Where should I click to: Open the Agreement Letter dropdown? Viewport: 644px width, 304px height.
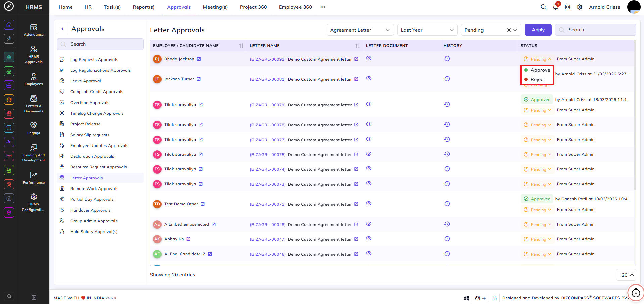tap(360, 30)
